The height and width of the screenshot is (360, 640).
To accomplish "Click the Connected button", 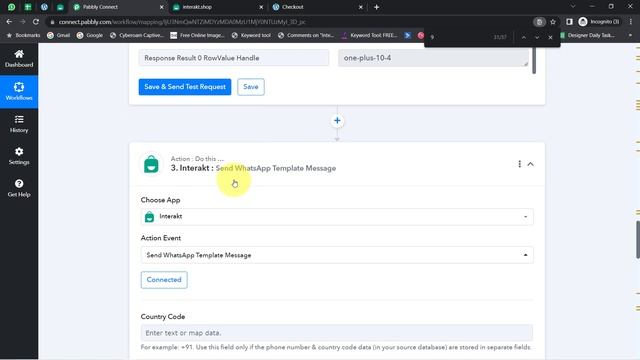I will click(x=164, y=280).
